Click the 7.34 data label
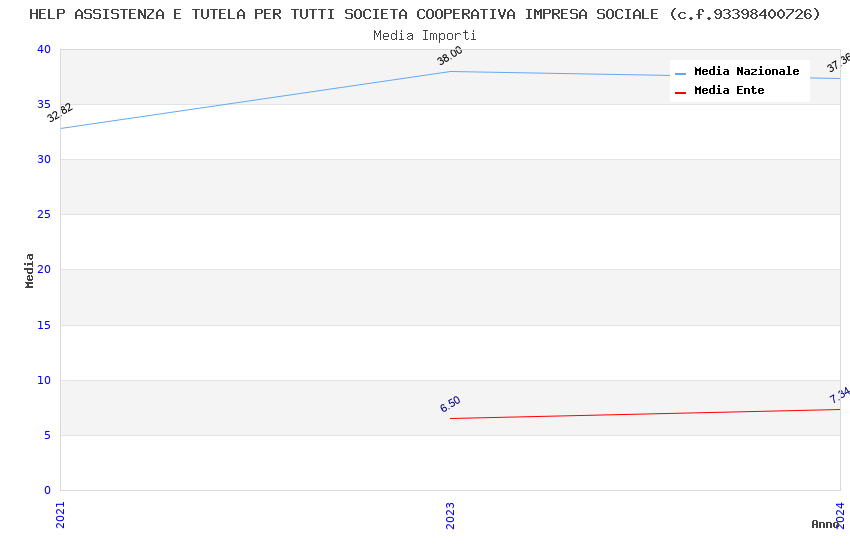 pyautogui.click(x=839, y=395)
